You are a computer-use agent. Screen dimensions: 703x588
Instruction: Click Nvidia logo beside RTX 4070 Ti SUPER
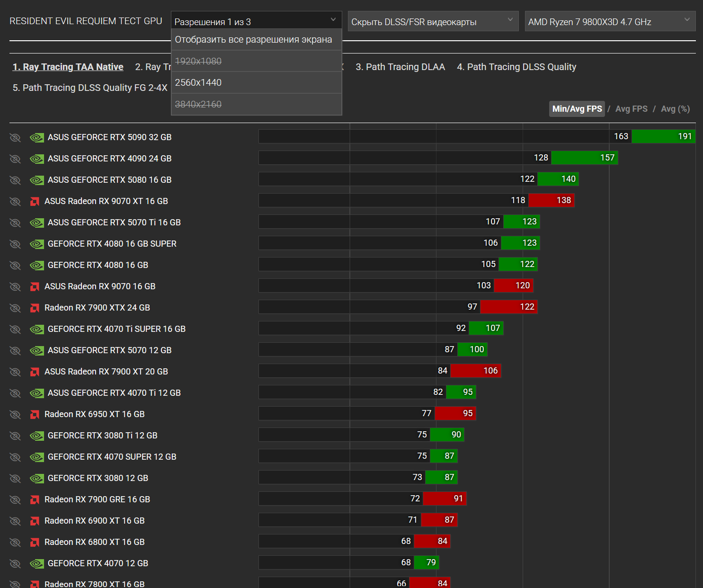(x=37, y=329)
